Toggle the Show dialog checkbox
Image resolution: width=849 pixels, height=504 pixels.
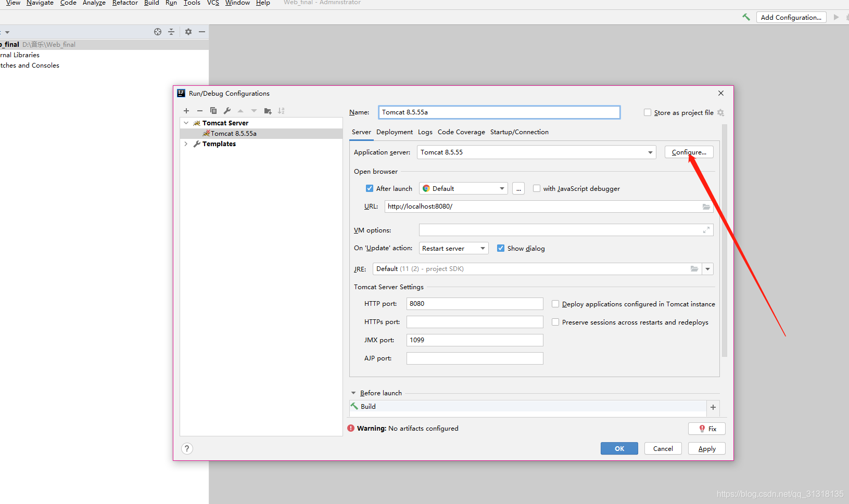(501, 248)
